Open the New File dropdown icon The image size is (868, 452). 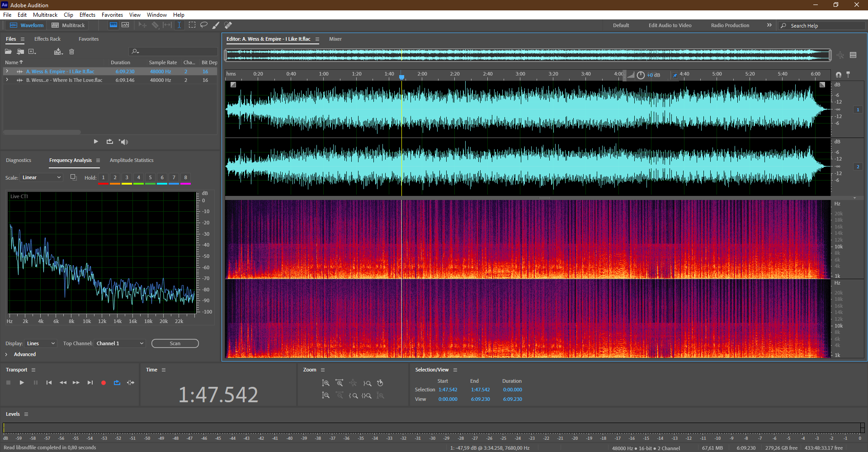(32, 52)
